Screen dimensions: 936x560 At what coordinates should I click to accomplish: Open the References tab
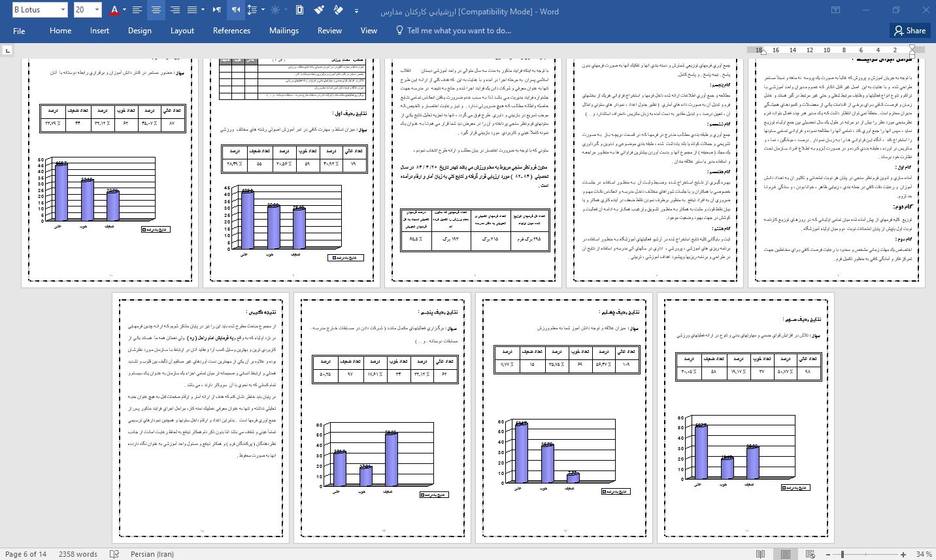tap(231, 31)
